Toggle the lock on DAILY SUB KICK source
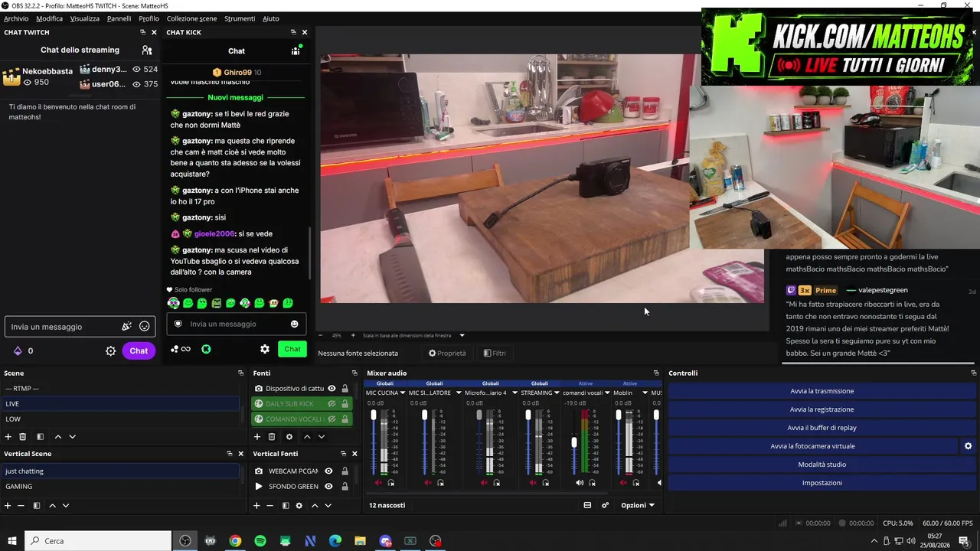Image resolution: width=980 pixels, height=551 pixels. point(345,403)
